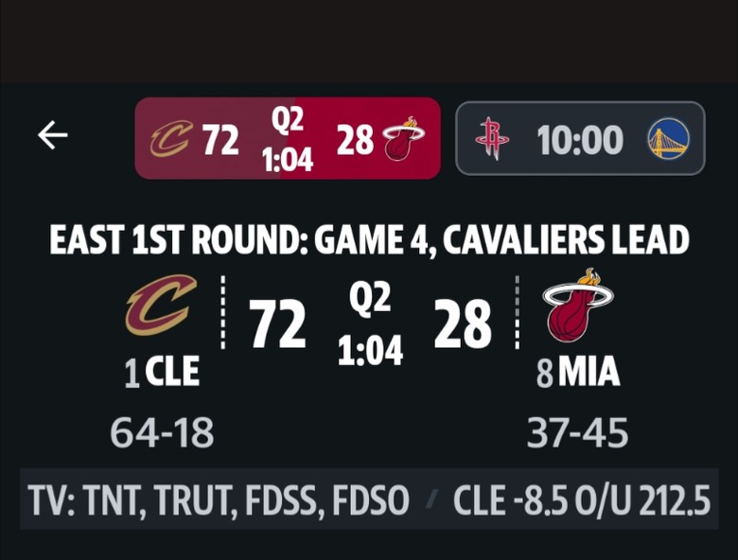Tap the Heat 37-45 record
The height and width of the screenshot is (560, 738).
(x=577, y=432)
